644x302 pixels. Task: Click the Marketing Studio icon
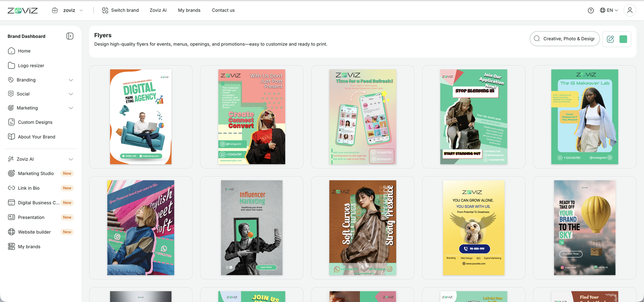tap(12, 173)
